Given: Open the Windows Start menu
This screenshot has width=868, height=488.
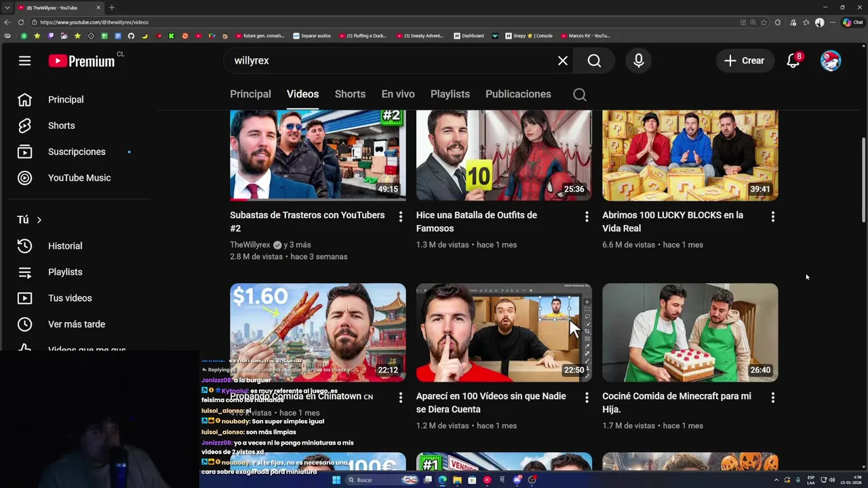Looking at the screenshot, I should (x=336, y=480).
